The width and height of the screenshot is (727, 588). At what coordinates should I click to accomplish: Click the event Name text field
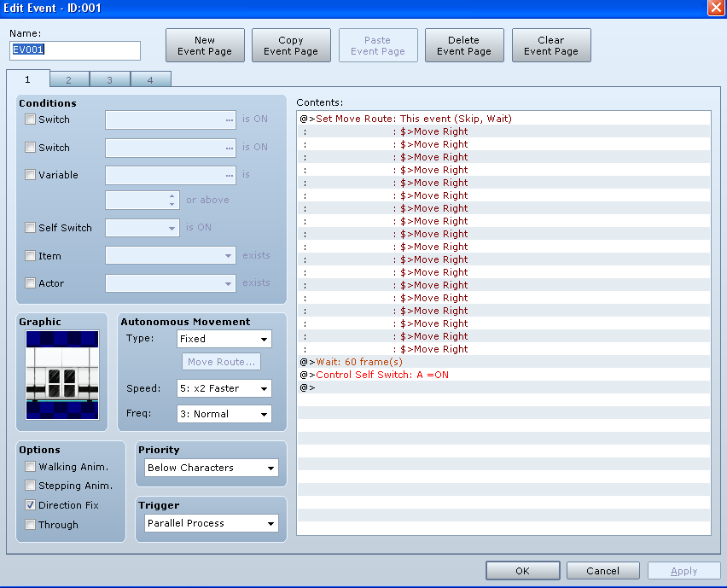click(75, 50)
